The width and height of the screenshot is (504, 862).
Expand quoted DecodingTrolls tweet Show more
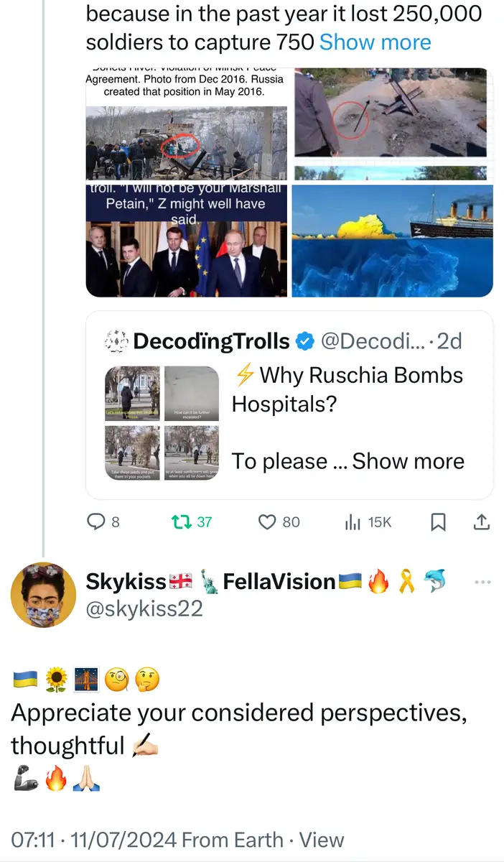(408, 460)
